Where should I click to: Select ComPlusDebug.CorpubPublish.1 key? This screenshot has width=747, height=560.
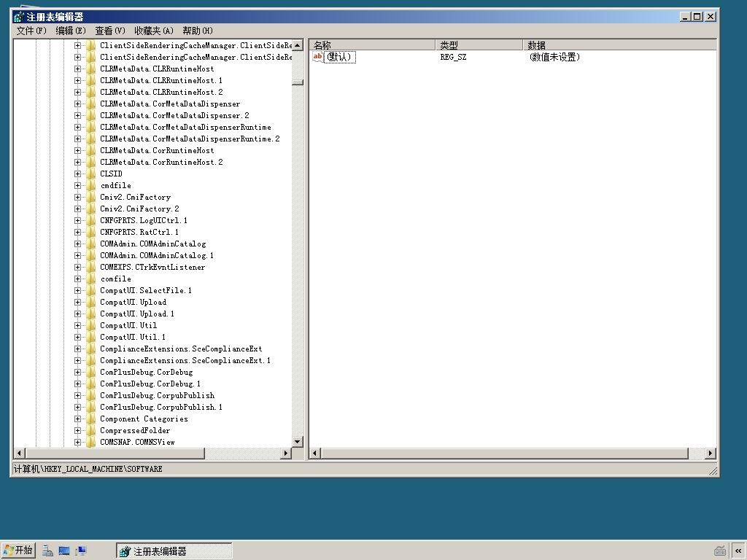click(161, 407)
